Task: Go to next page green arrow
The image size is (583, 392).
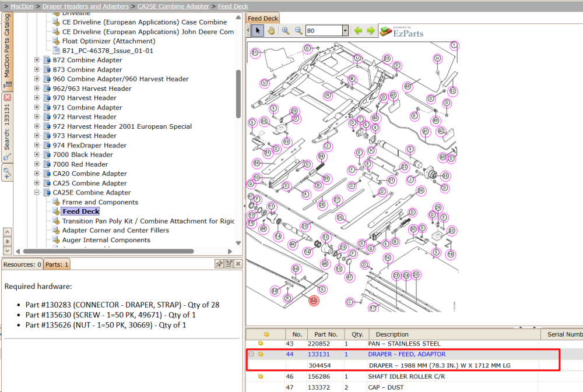Action: click(x=371, y=30)
